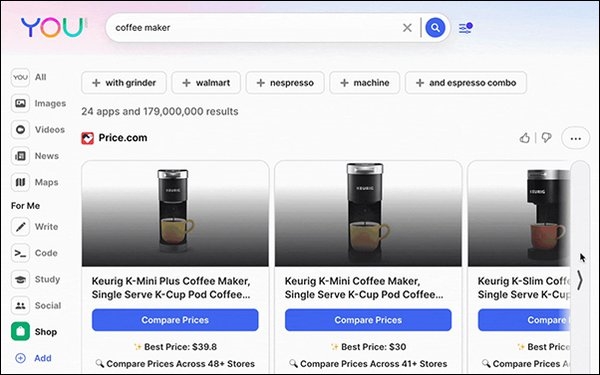Open Keurig K-Mini Coffee Maker image
The width and height of the screenshot is (600, 375).
tap(368, 214)
